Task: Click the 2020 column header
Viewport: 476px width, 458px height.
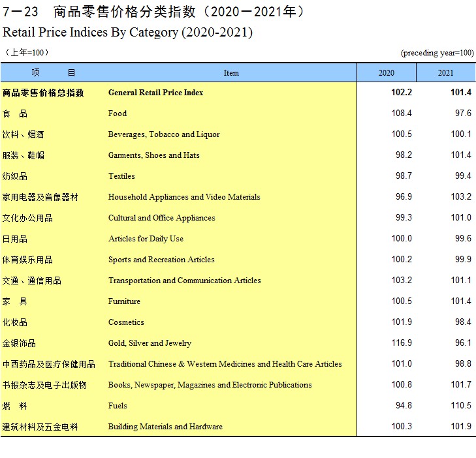Action: click(386, 73)
